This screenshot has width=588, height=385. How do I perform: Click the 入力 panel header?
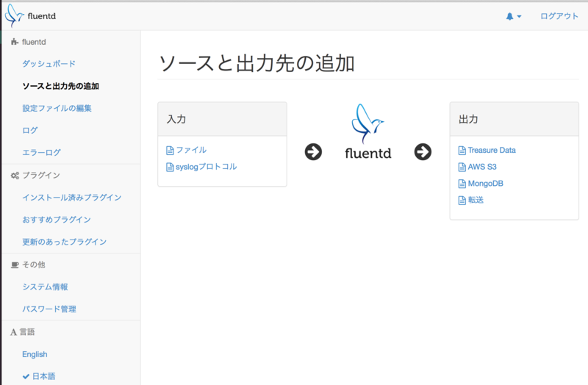tap(223, 119)
